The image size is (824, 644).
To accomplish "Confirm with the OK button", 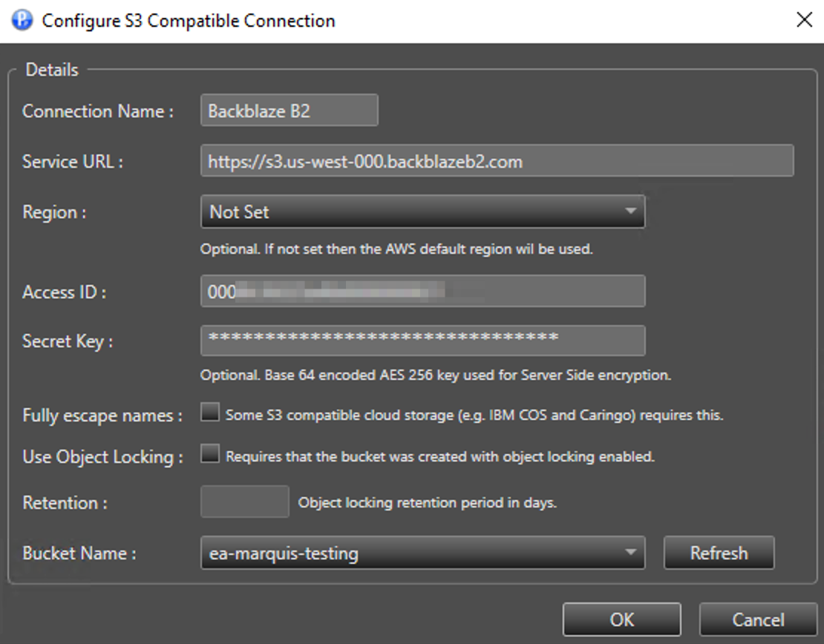I will [x=621, y=620].
